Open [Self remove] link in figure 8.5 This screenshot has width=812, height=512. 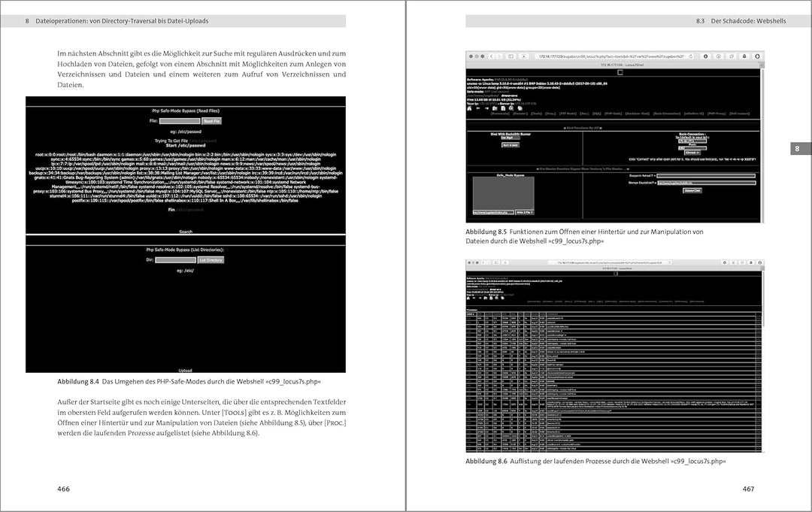(x=740, y=114)
